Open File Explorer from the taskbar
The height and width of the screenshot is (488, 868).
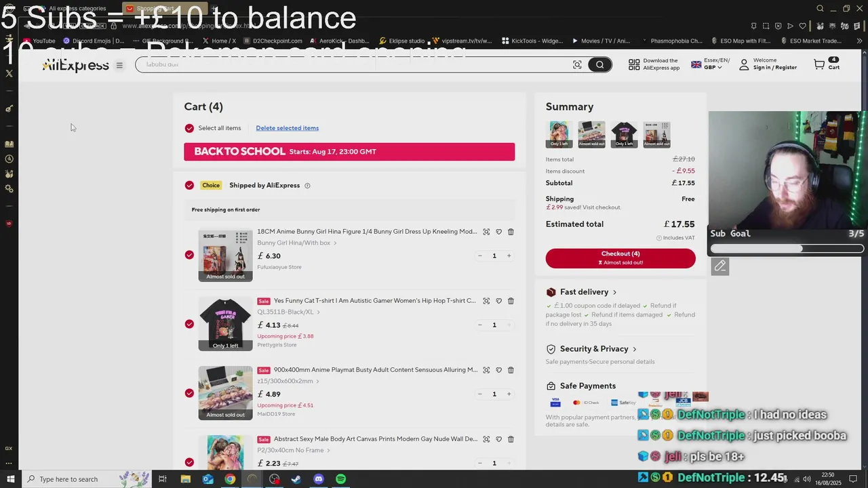pyautogui.click(x=185, y=479)
